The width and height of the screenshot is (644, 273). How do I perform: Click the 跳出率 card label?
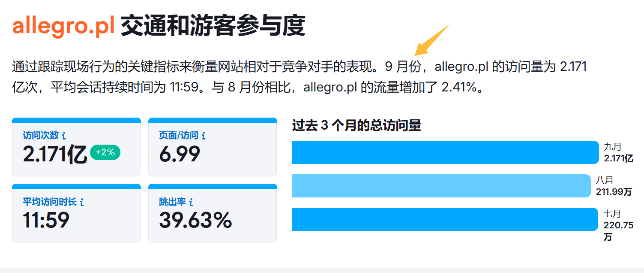click(173, 202)
